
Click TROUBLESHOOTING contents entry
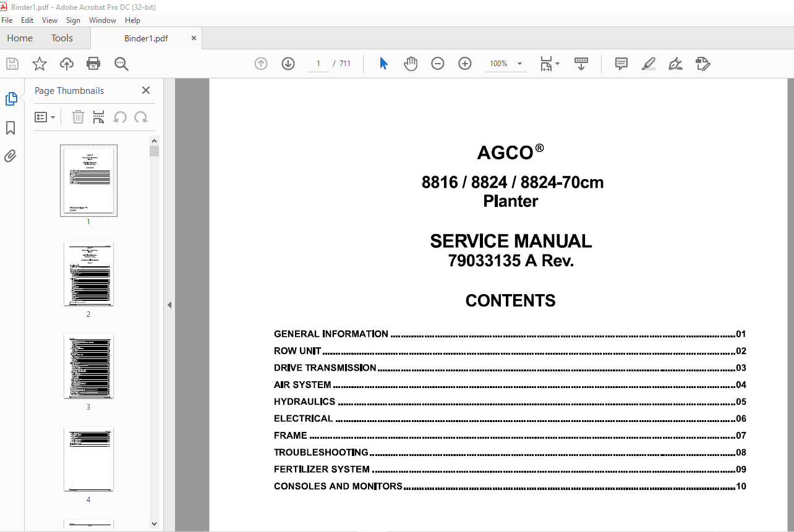pyautogui.click(x=510, y=452)
